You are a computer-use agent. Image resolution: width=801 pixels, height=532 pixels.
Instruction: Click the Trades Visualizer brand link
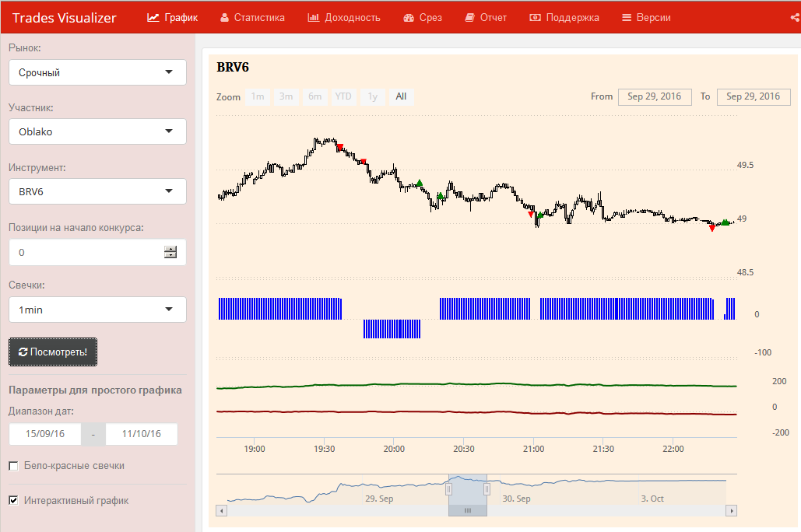pyautogui.click(x=65, y=18)
